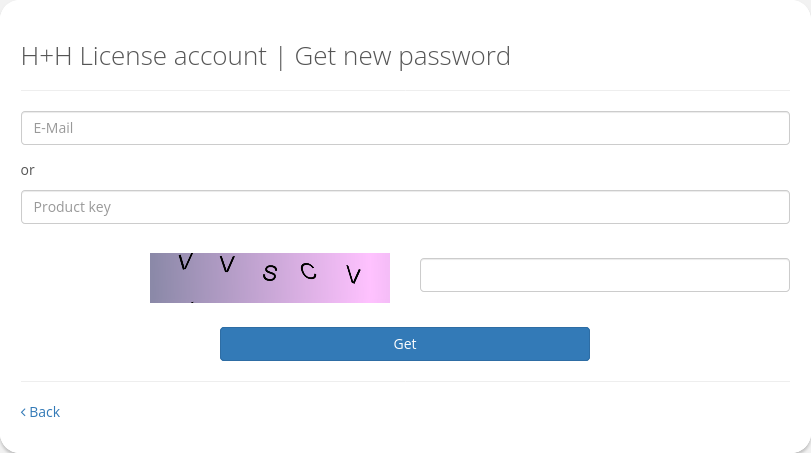Click the divider line under the heading

[405, 90]
